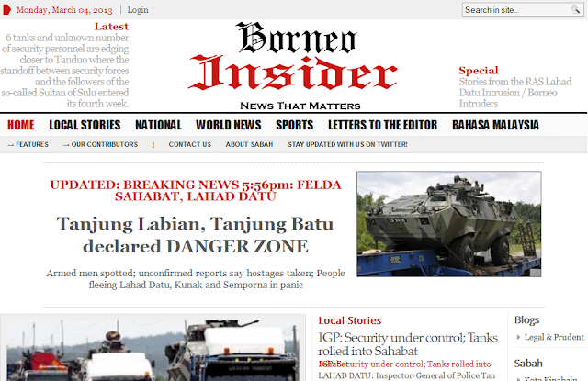Image resolution: width=588 pixels, height=381 pixels.
Task: Click the Armed men spotted summary text
Action: click(196, 279)
